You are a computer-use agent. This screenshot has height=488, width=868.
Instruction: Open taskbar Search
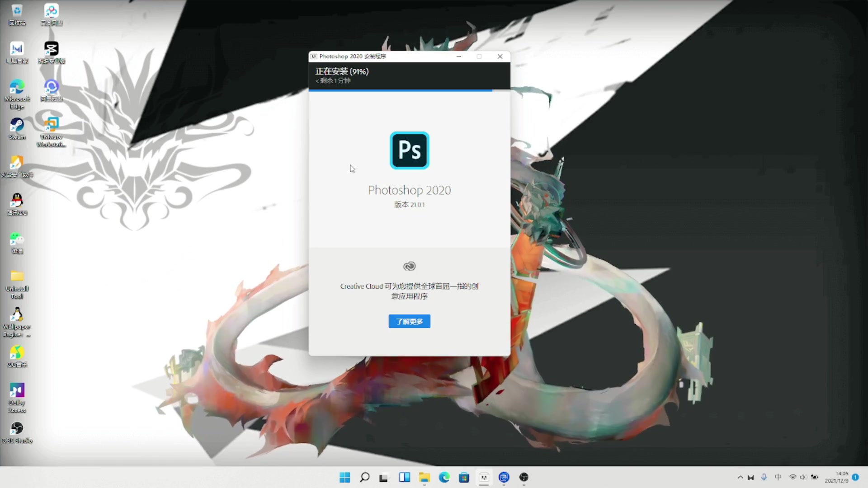click(x=364, y=478)
